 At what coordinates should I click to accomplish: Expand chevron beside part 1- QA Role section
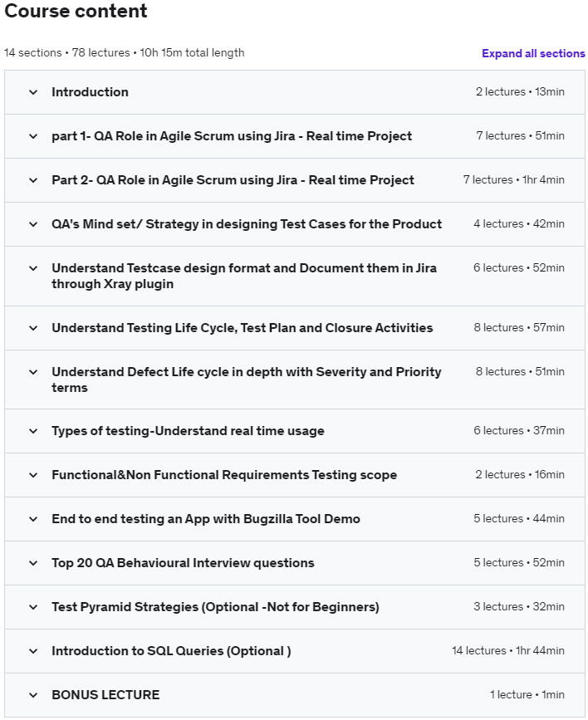[33, 136]
